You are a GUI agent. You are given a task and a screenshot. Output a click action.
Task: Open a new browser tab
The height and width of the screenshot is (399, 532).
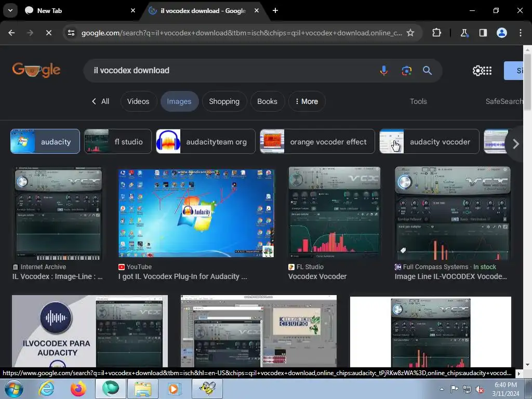pyautogui.click(x=275, y=10)
